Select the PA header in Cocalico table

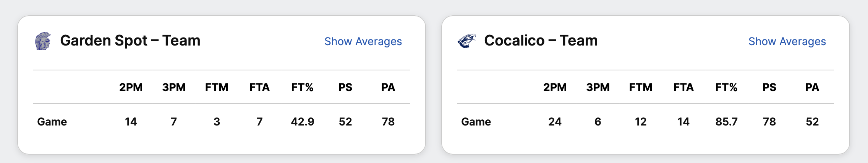point(812,87)
